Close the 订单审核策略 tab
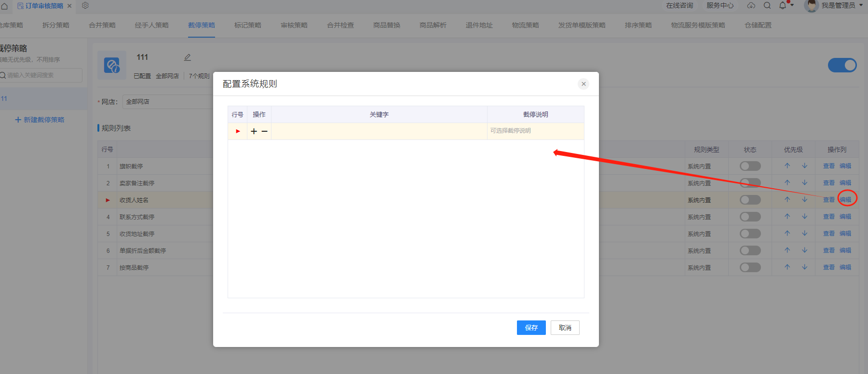The width and height of the screenshot is (868, 374). point(69,6)
